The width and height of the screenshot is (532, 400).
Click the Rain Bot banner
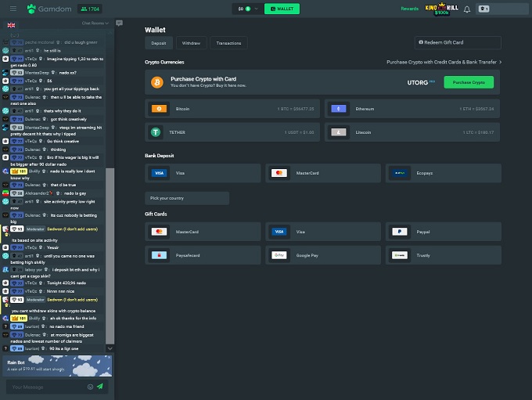[x=57, y=366]
